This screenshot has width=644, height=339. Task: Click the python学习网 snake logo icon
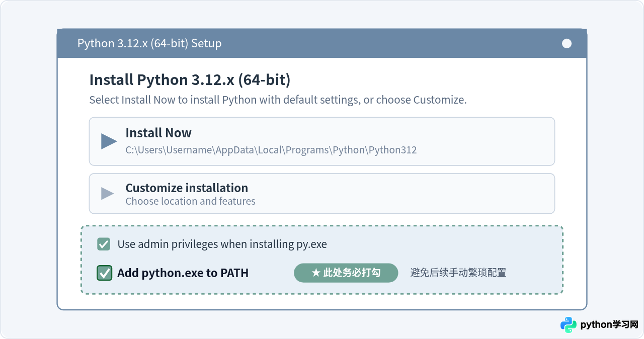(569, 325)
